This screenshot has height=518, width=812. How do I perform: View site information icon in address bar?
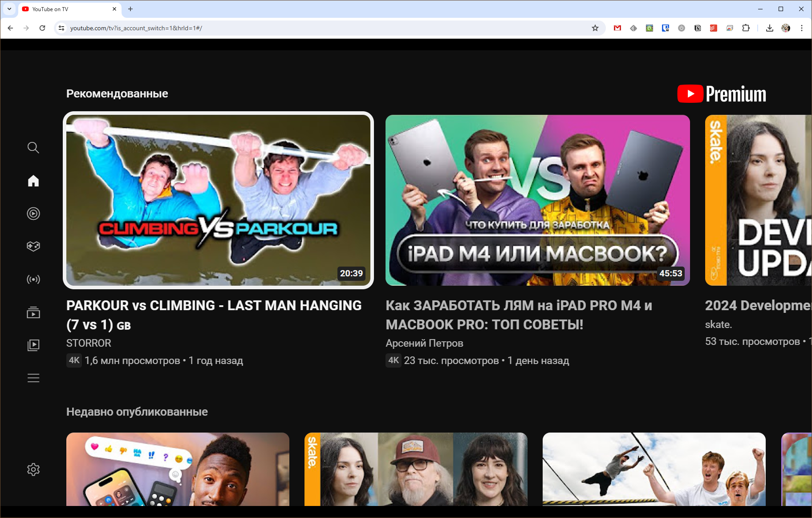61,28
